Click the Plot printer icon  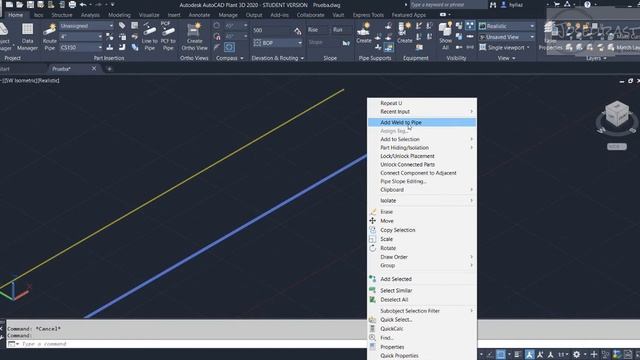pyautogui.click(x=72, y=4)
